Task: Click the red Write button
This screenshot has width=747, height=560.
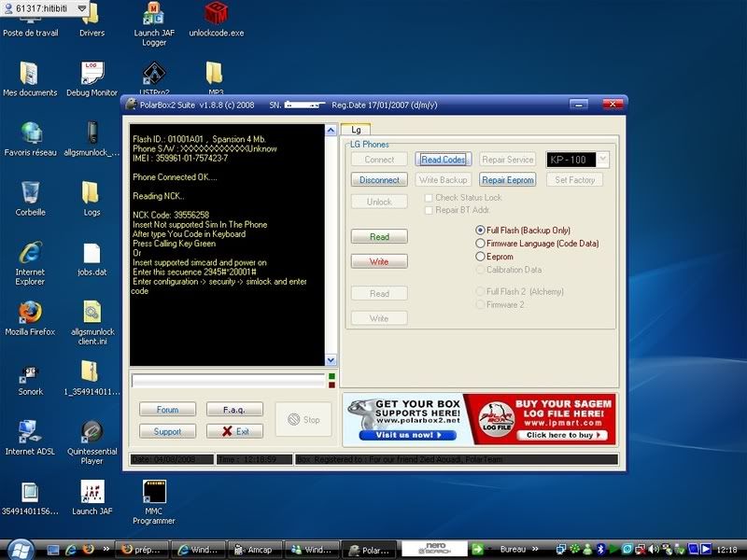Action: [379, 261]
